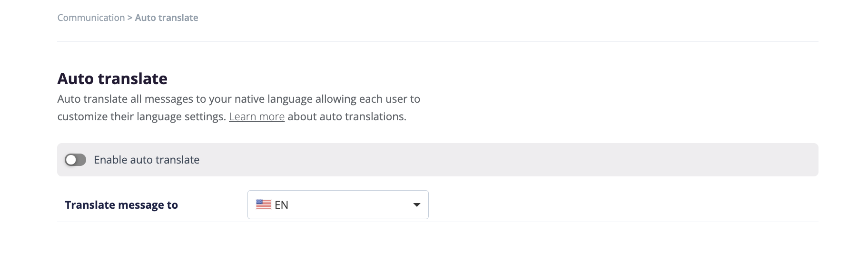This screenshot has width=868, height=271.
Task: Click the 'about auto translations' description text
Action: pyautogui.click(x=346, y=116)
